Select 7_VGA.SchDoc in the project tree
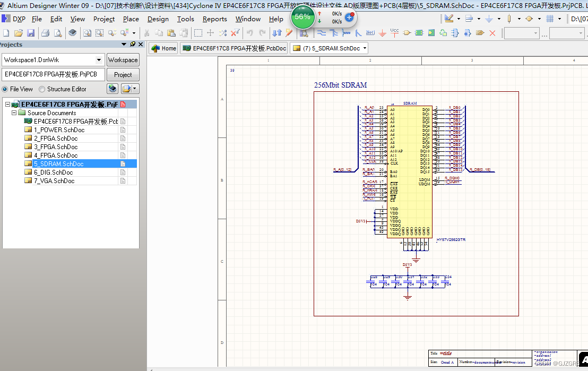This screenshot has height=371, width=588. tap(54, 181)
